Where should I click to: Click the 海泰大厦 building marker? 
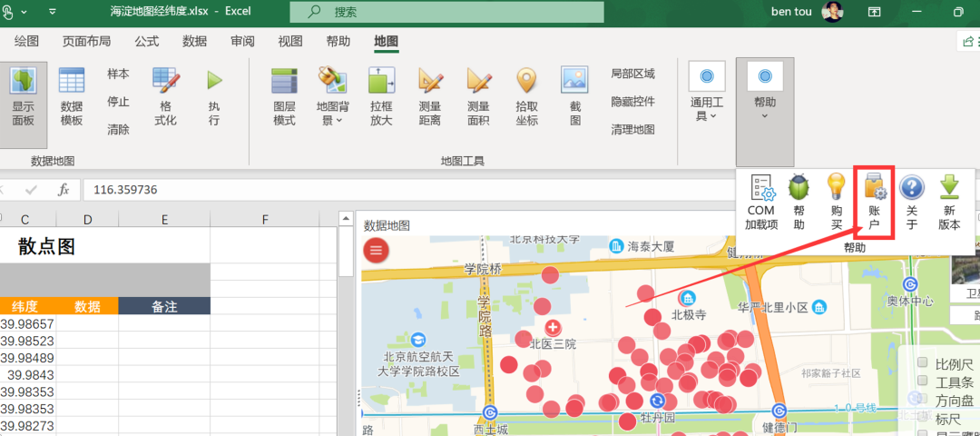pyautogui.click(x=617, y=245)
